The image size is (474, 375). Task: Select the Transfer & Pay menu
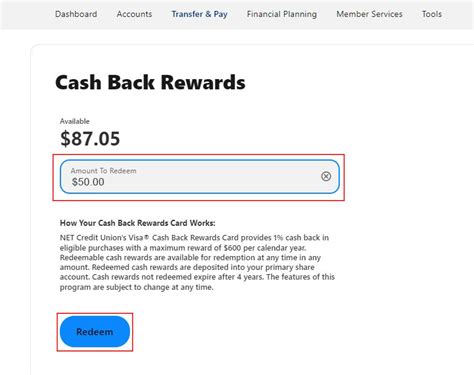199,14
